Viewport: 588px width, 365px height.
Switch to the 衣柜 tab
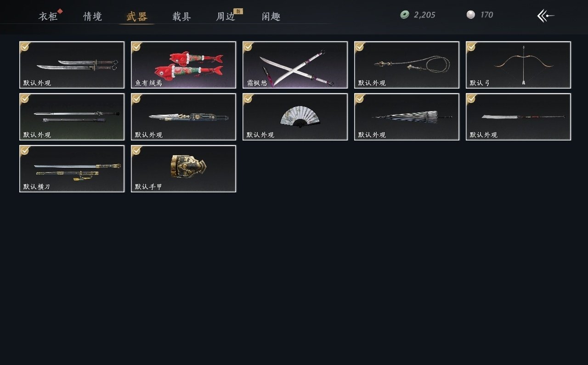(x=48, y=17)
